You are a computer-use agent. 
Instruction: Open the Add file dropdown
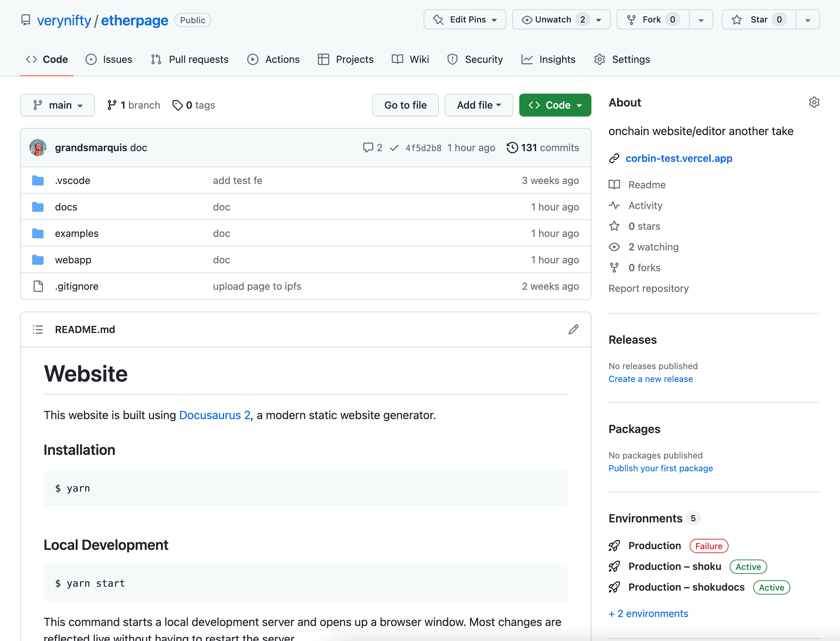click(479, 105)
